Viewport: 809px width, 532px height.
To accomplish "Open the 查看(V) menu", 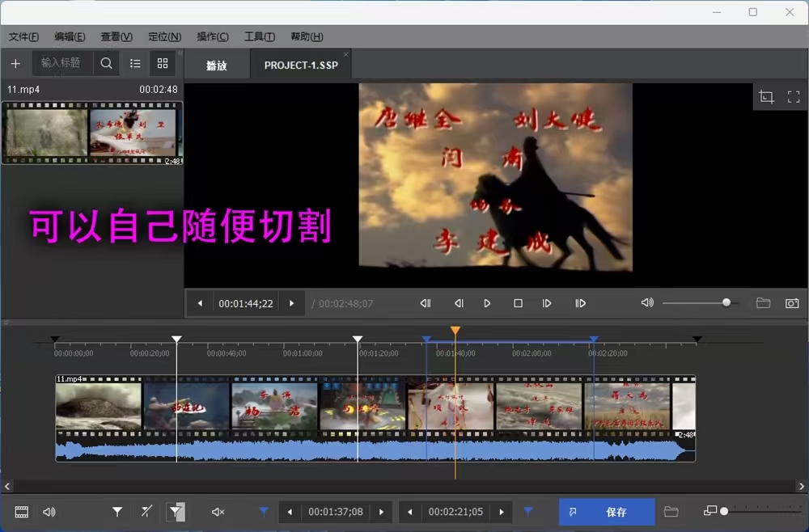I will [x=116, y=36].
